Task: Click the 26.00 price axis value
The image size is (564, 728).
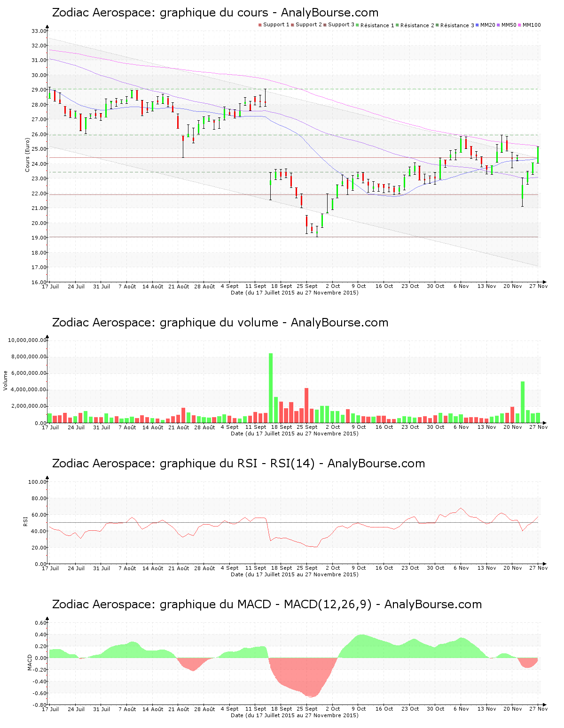Action: pos(39,134)
